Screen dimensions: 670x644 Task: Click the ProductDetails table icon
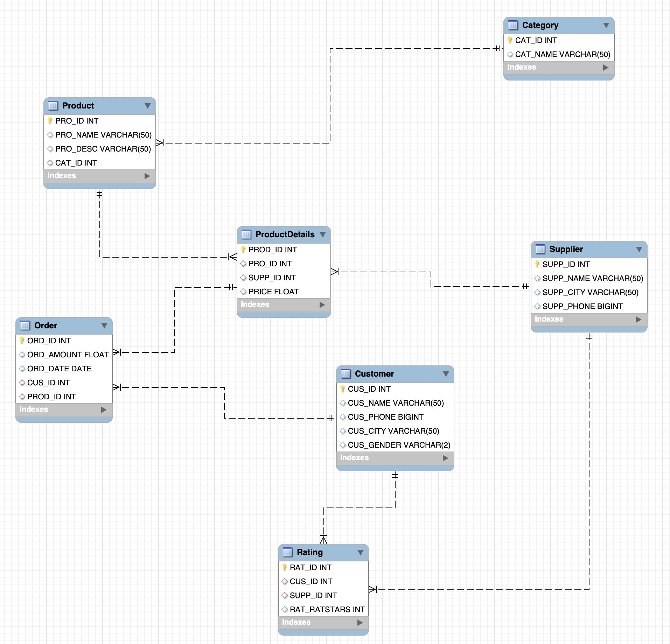[246, 234]
